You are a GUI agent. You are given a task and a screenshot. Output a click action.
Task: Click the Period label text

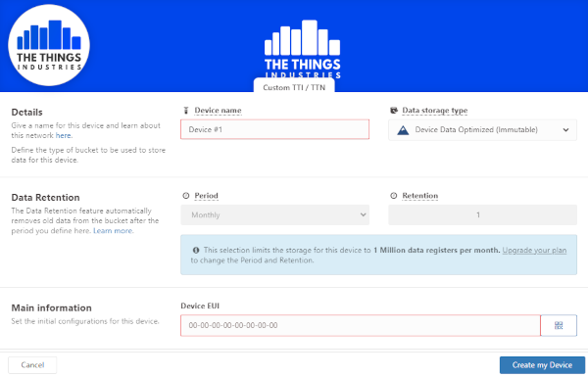(206, 196)
